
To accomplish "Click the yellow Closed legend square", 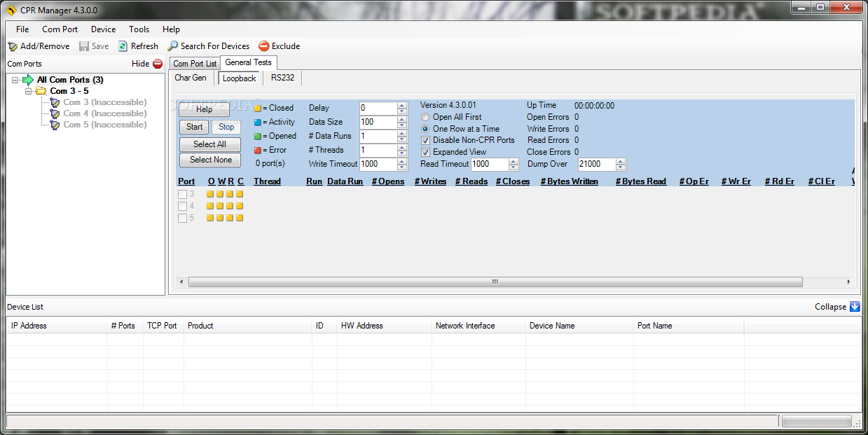I will point(258,109).
